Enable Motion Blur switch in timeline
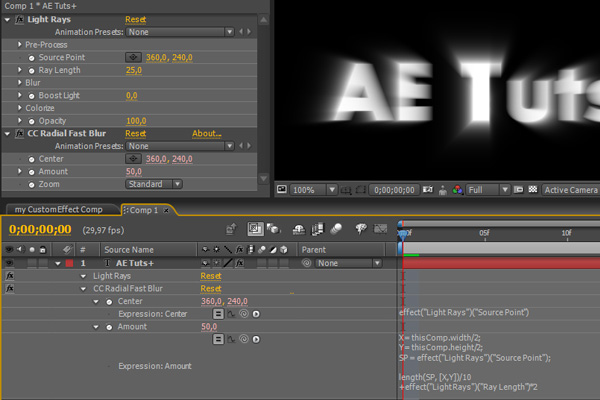The height and width of the screenshot is (400, 600). tap(336, 229)
